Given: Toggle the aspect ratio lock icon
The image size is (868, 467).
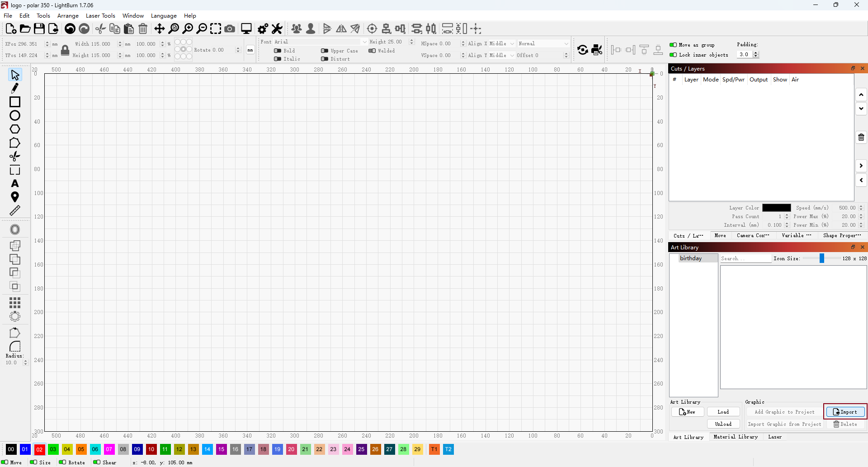Looking at the screenshot, I should point(65,50).
